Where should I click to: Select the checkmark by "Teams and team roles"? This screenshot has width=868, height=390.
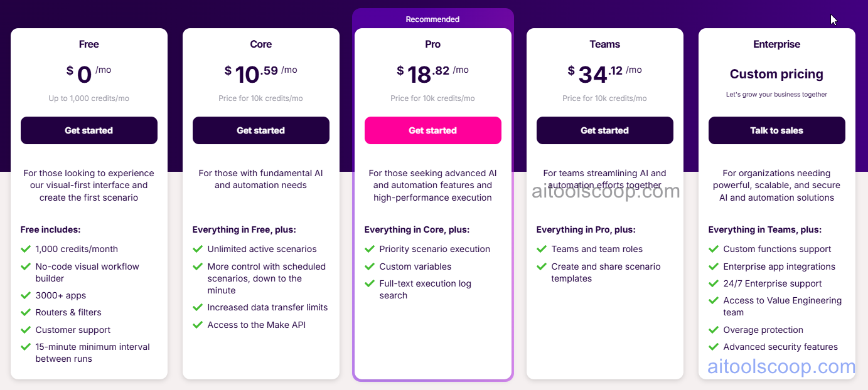click(x=541, y=249)
